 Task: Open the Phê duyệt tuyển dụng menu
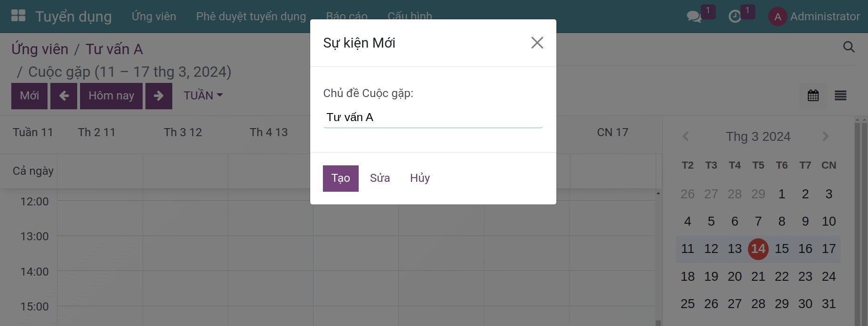250,16
